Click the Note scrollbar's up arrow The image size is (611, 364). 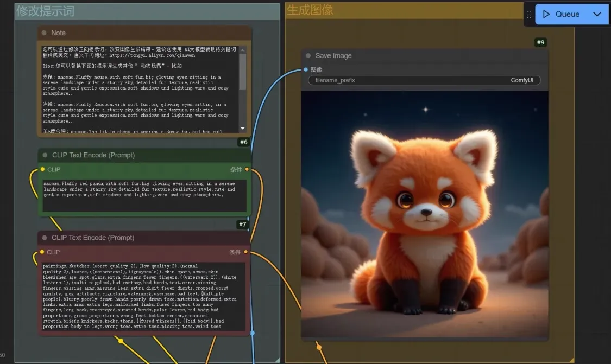pyautogui.click(x=242, y=49)
